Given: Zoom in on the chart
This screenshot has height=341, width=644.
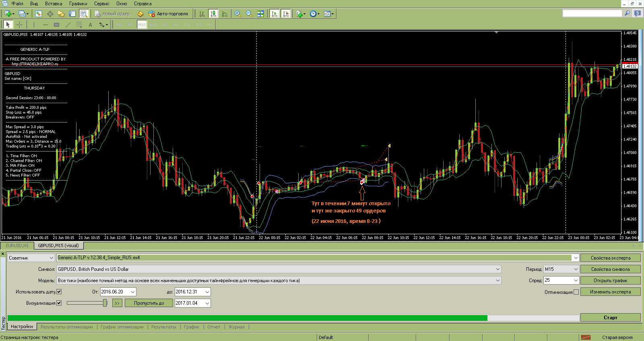Looking at the screenshot, I should (x=238, y=14).
